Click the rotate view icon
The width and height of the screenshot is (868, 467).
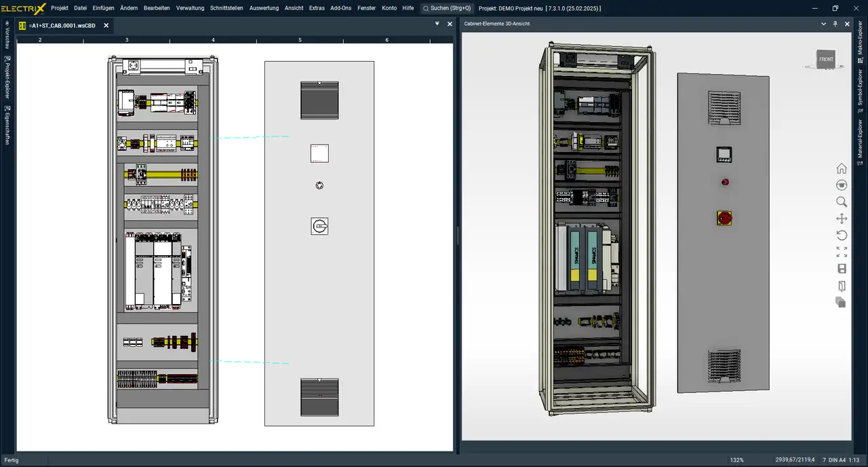click(x=842, y=235)
